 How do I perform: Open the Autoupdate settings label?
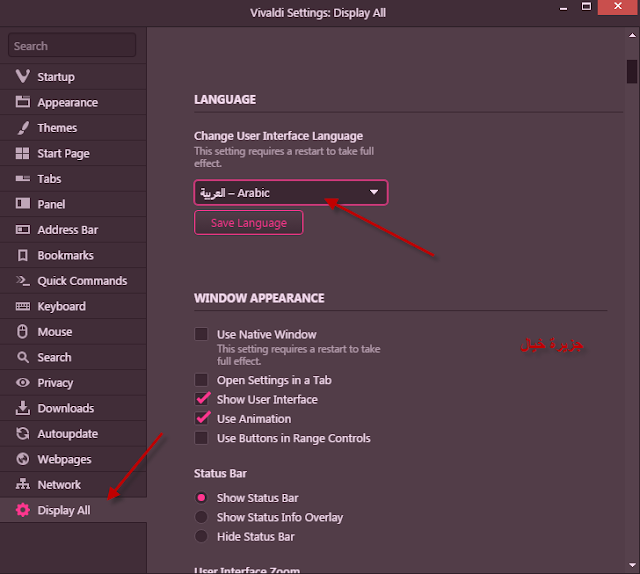click(x=67, y=434)
